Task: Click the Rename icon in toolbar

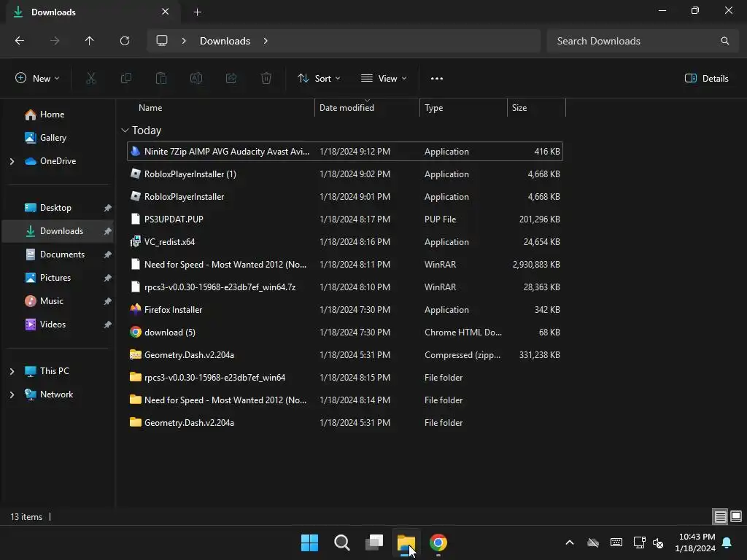Action: (x=196, y=79)
